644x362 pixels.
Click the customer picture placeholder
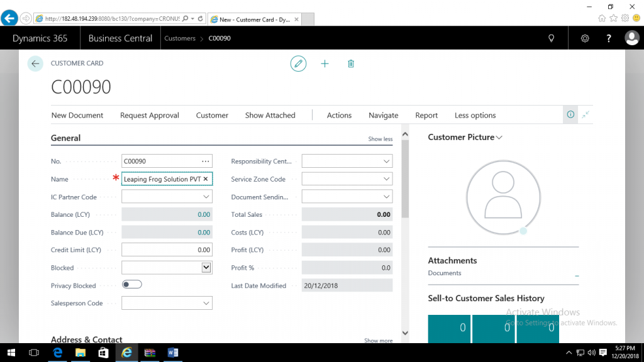pos(503,197)
